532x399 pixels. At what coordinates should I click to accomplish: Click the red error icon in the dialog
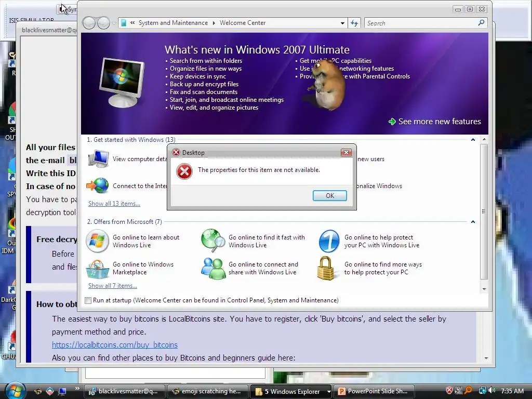(184, 171)
